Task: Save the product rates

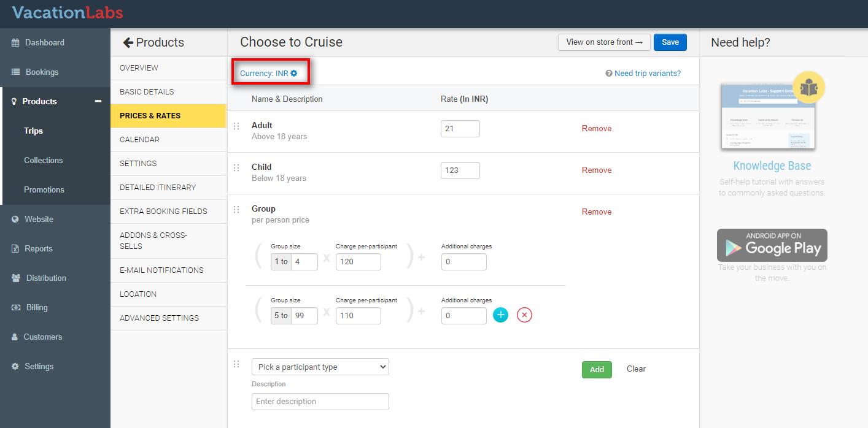Action: pyautogui.click(x=670, y=42)
